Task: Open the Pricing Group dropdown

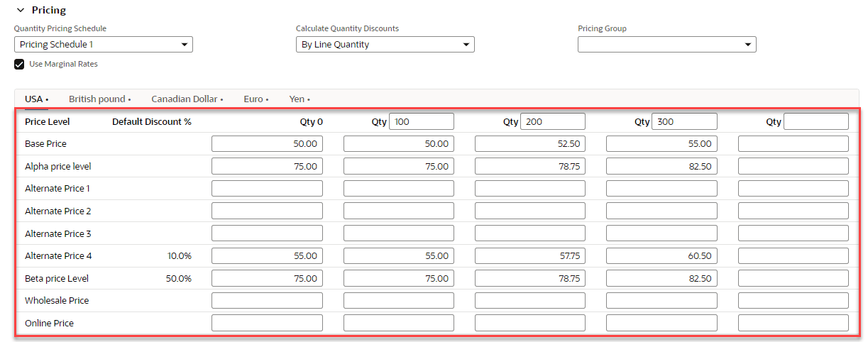Action: click(667, 45)
